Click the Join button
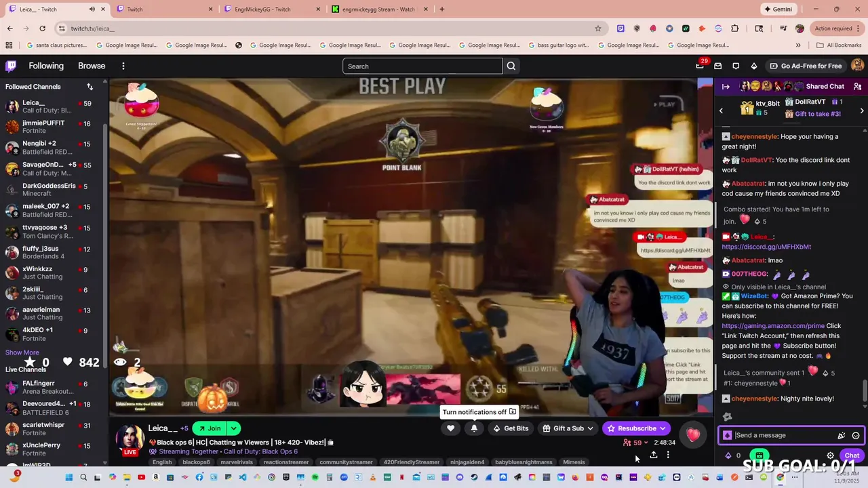This screenshot has height=488, width=868. click(209, 428)
